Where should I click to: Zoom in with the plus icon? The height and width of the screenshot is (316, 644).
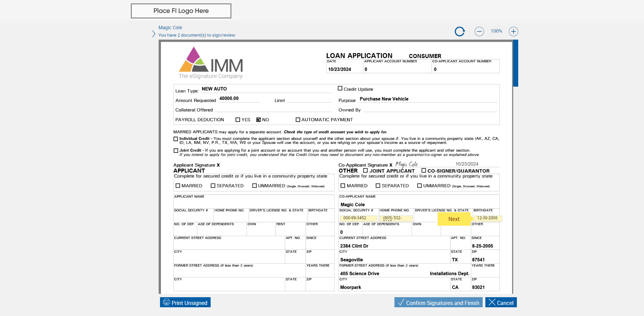(x=514, y=32)
